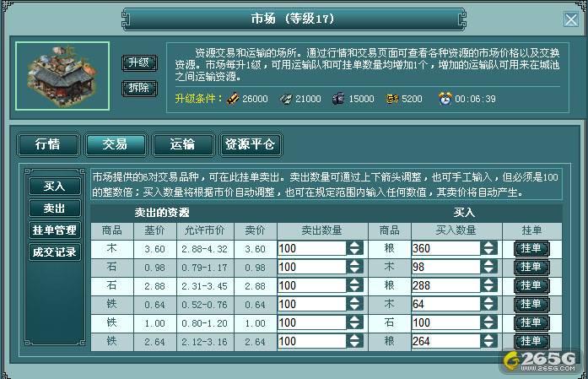Close the market window with X
588x379 pixels.
click(x=571, y=20)
